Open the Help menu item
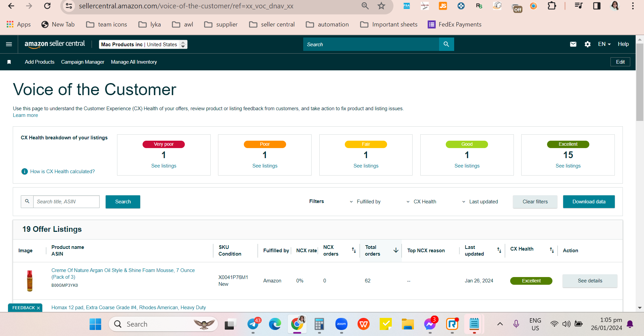 coord(623,44)
